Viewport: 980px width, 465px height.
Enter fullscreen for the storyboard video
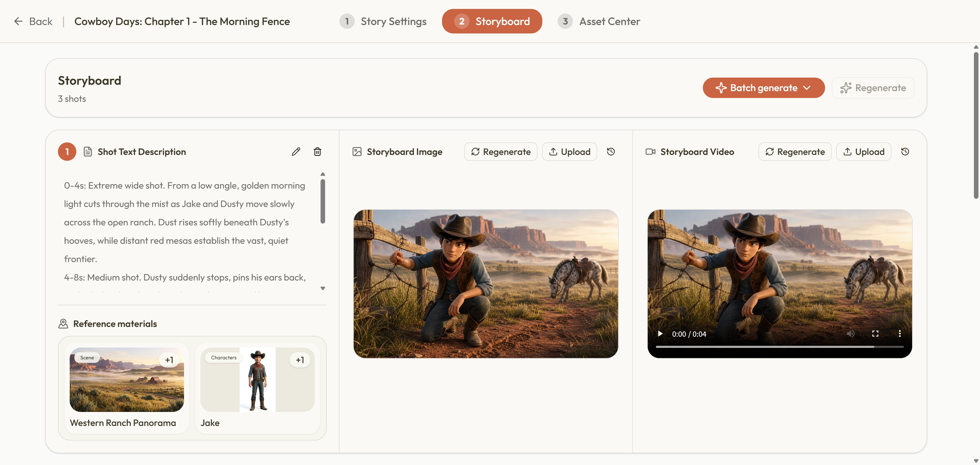point(875,334)
